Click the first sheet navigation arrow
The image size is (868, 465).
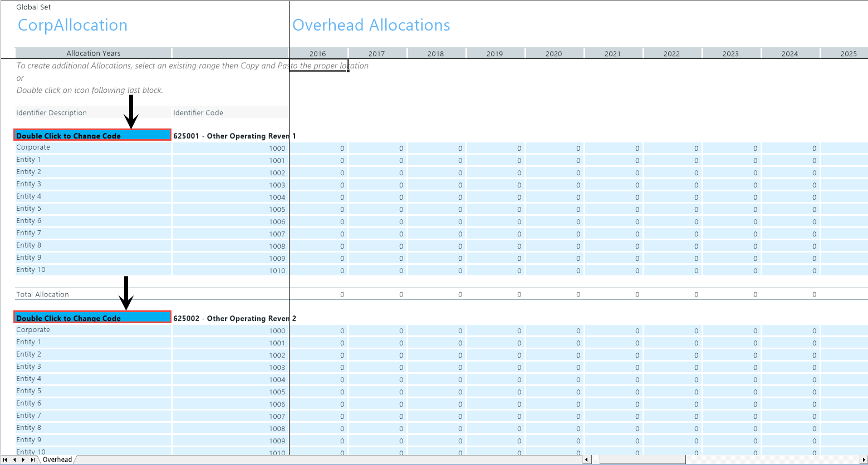(6, 460)
